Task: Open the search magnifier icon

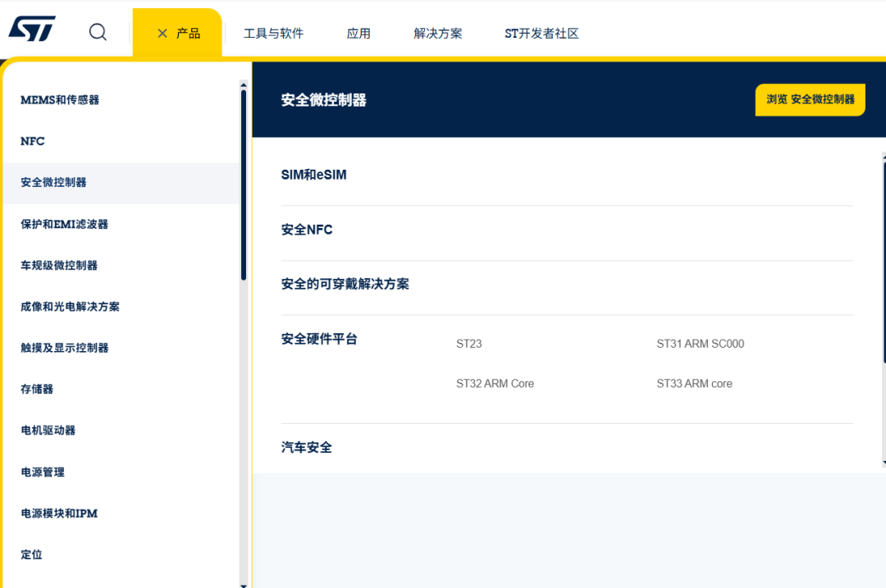Action: 98,32
